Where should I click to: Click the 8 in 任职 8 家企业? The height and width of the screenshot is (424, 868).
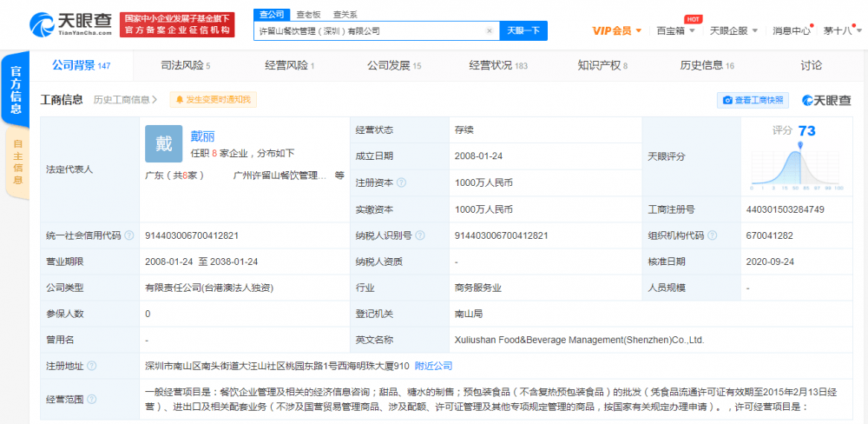(214, 154)
